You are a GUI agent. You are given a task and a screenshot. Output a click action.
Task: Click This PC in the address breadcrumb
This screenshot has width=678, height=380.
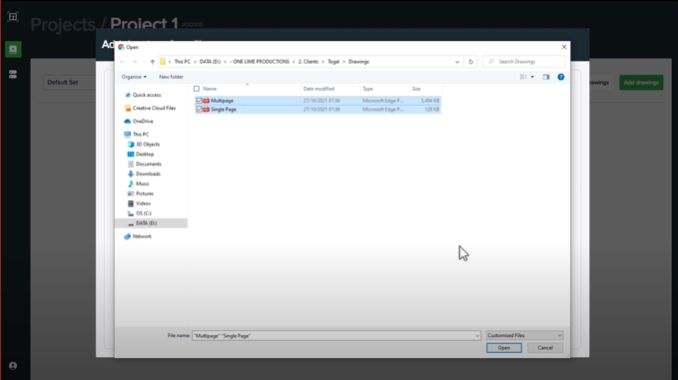pyautogui.click(x=182, y=62)
